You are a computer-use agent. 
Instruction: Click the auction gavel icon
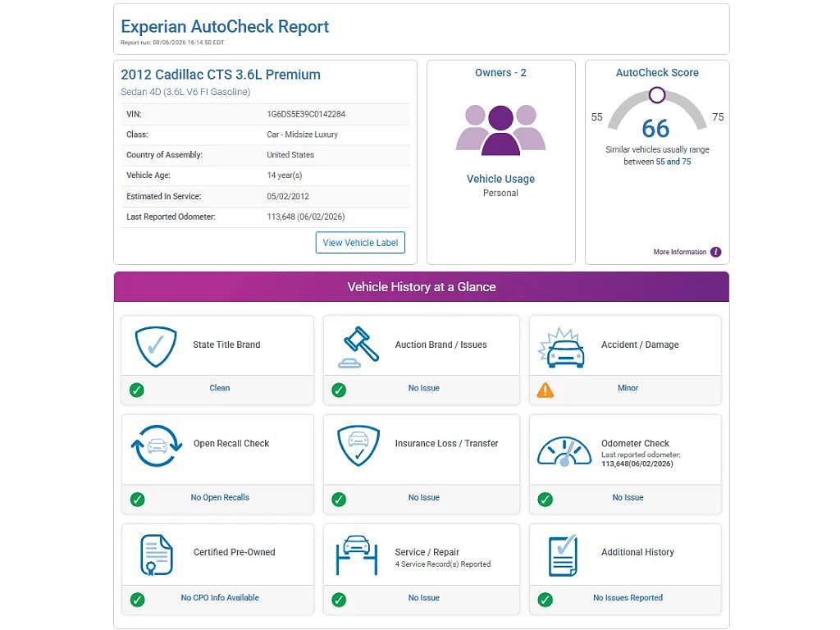pos(358,347)
